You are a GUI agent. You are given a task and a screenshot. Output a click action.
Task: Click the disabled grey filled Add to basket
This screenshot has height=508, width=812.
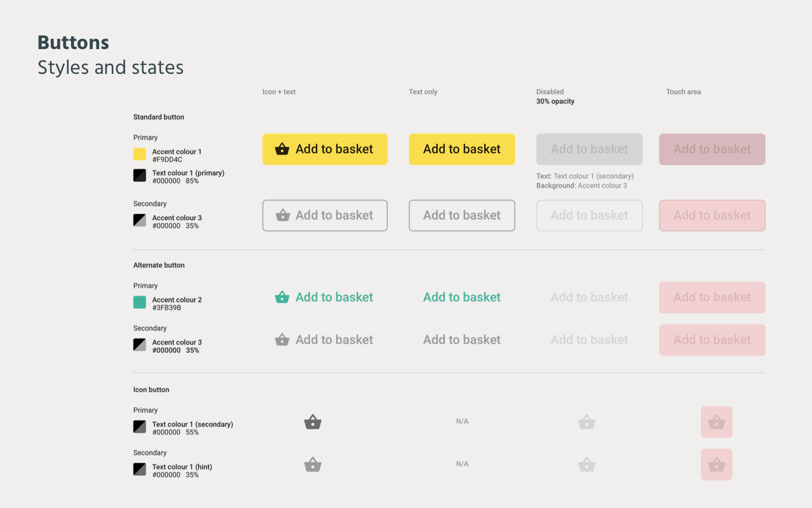click(589, 150)
